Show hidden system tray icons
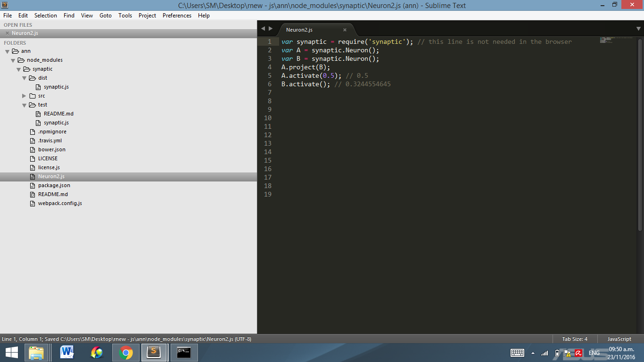 pyautogui.click(x=533, y=353)
